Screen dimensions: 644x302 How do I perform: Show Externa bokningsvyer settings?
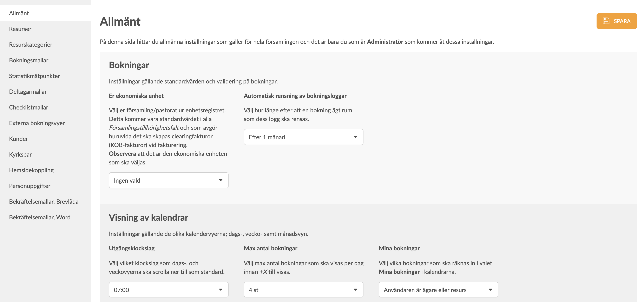click(37, 123)
